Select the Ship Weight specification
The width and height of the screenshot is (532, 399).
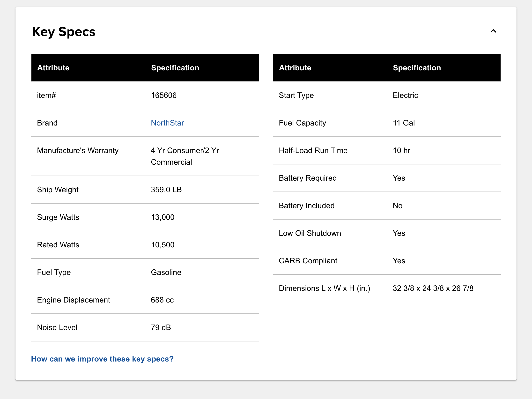(166, 190)
